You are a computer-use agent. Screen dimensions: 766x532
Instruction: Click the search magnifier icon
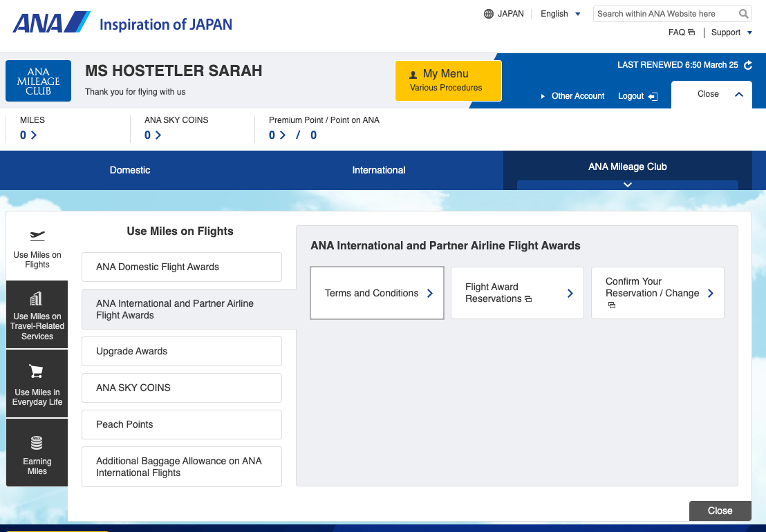tap(743, 14)
